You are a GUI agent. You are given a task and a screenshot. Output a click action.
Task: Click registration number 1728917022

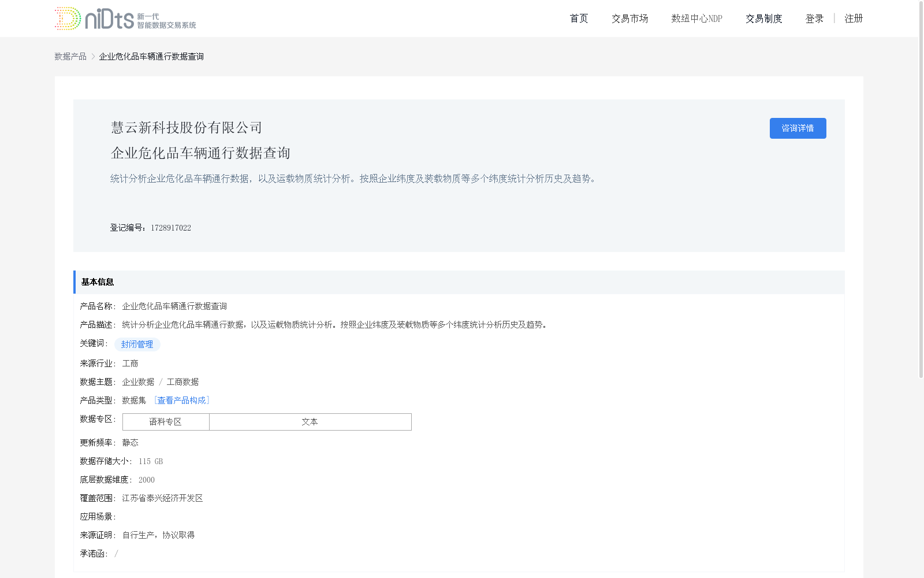(x=171, y=228)
